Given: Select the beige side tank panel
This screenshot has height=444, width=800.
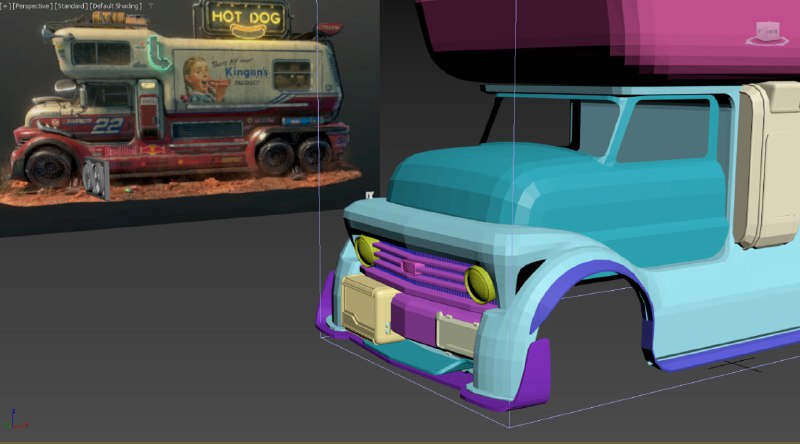Looking at the screenshot, I should tap(765, 163).
